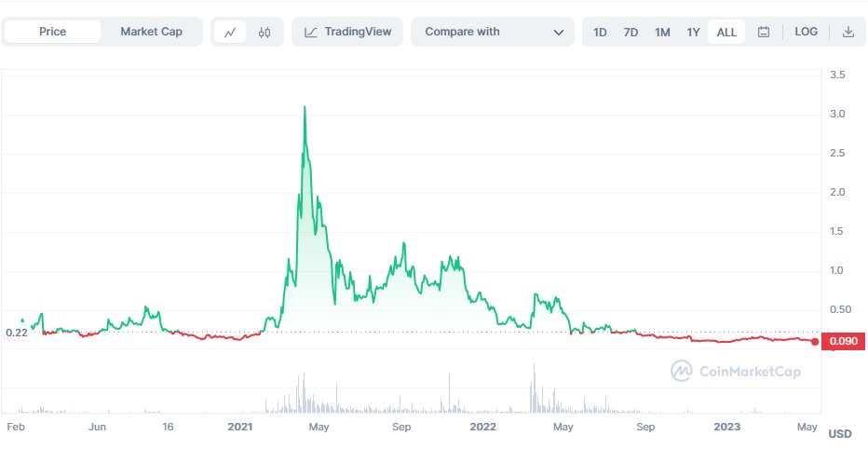Viewport: 868px width, 449px height.
Task: Toggle LOG scale on chart
Action: pos(806,32)
